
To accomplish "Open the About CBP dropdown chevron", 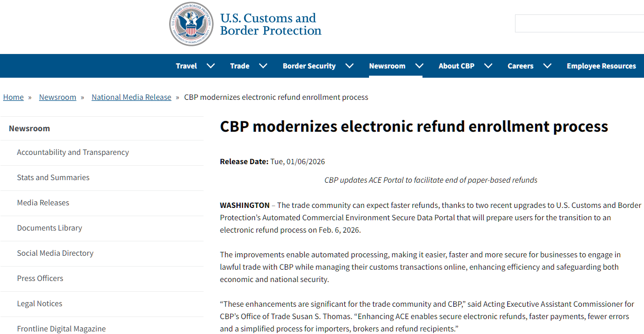I will pyautogui.click(x=488, y=66).
